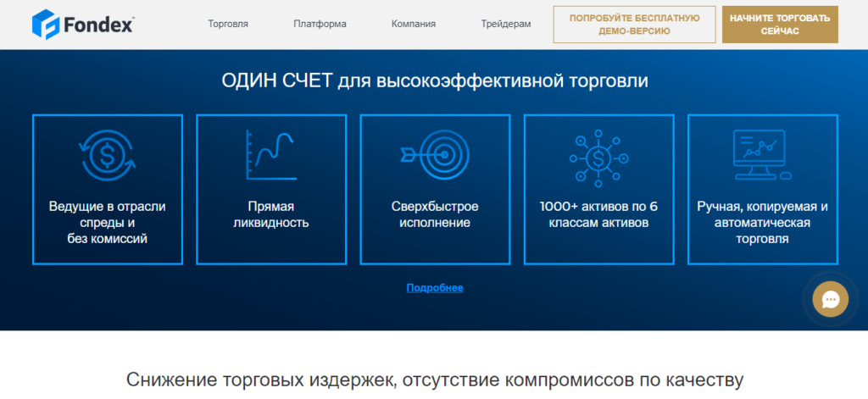Click the line chart liquidity icon
Viewport: 868px width, 399px height.
coord(271,155)
